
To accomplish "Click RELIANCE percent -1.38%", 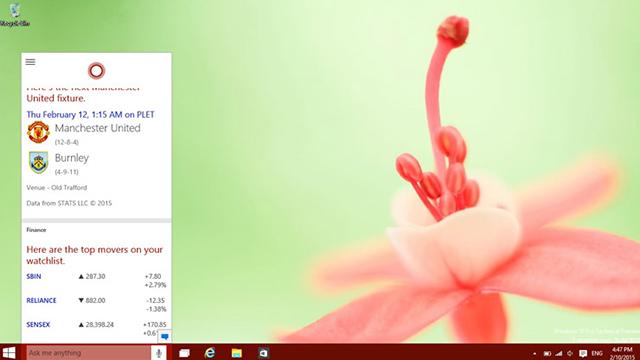I will coord(156,309).
